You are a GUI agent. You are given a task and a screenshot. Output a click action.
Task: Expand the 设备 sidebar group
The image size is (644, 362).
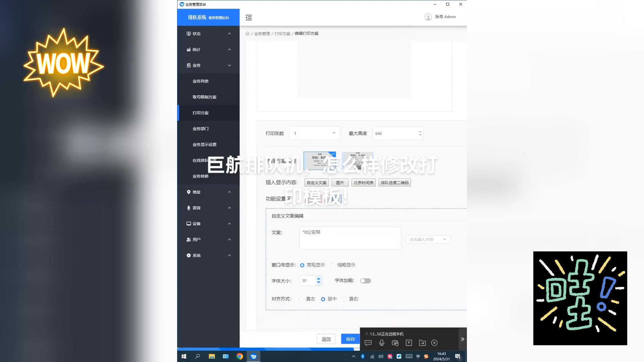[x=208, y=224]
